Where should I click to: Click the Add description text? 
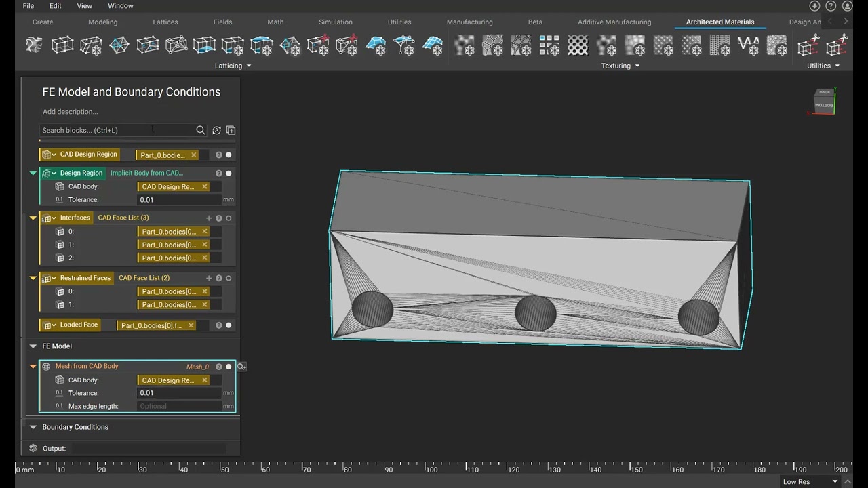70,112
